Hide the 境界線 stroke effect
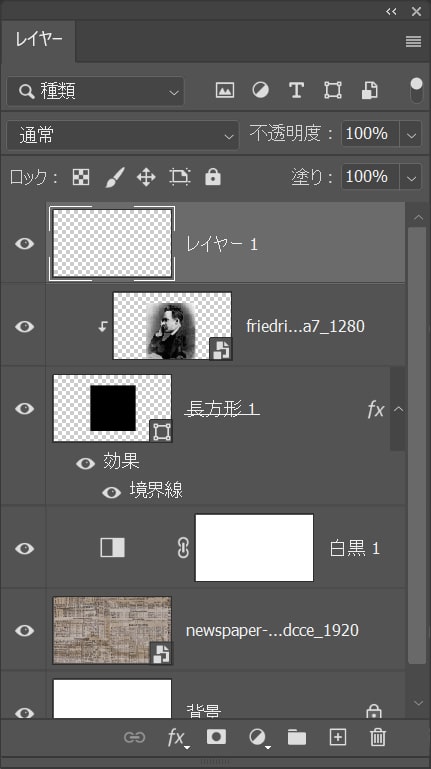The image size is (431, 769). [x=111, y=492]
